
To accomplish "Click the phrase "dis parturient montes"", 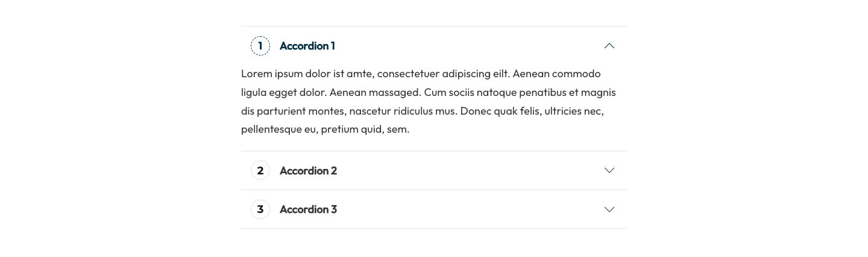I will click(x=292, y=111).
